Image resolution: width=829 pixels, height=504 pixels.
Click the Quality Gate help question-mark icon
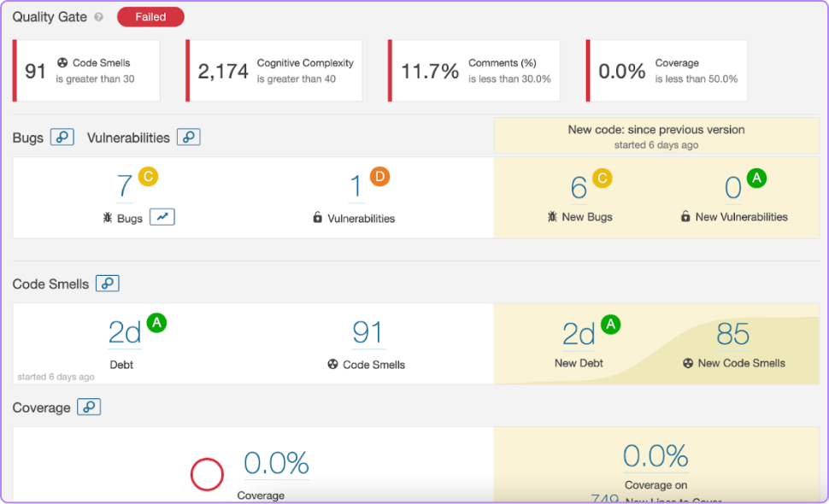[98, 17]
